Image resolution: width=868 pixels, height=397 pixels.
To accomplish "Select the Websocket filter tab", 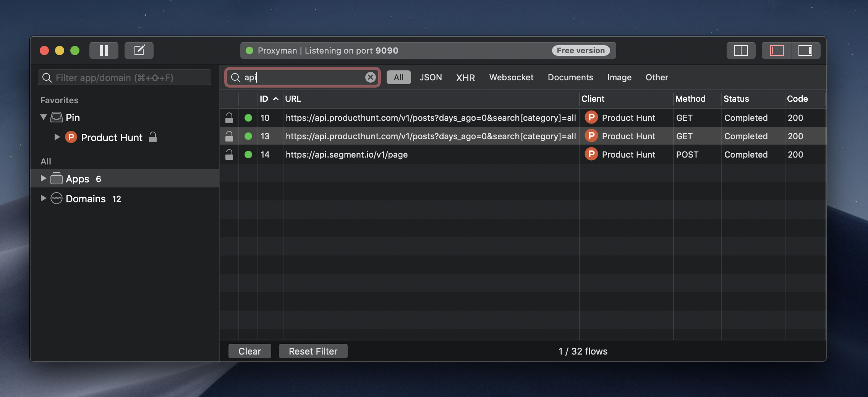I will click(x=511, y=77).
